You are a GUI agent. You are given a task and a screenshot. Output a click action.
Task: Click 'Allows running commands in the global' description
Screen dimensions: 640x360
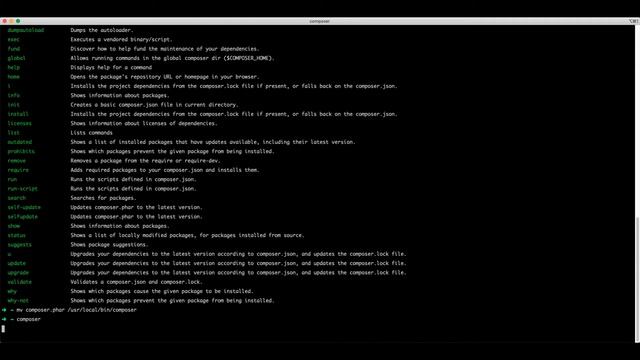172,58
